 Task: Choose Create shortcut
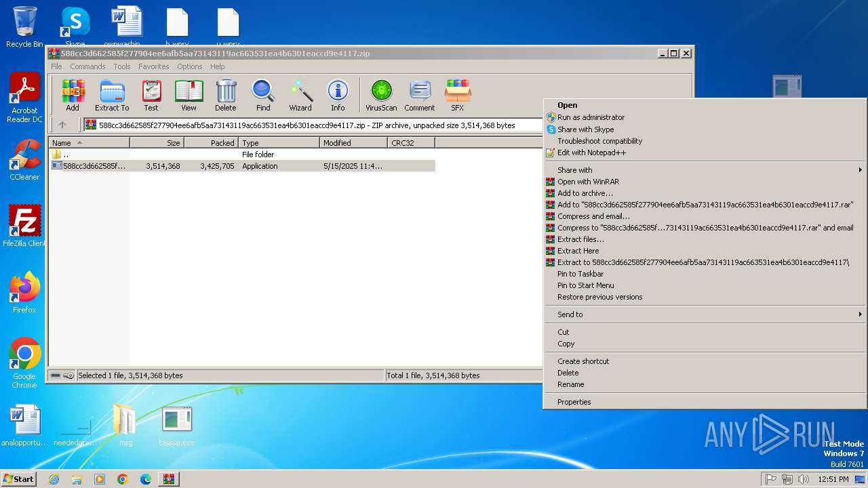coord(705,361)
